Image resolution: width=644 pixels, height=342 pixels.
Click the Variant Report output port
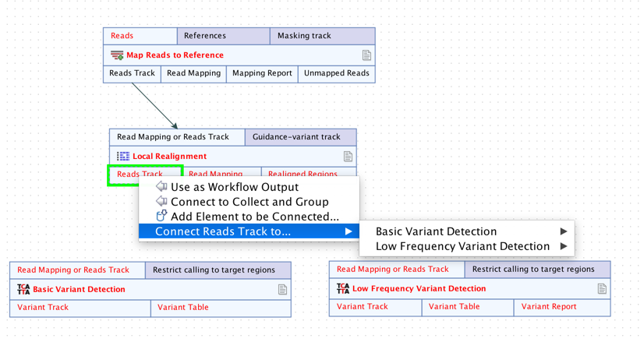coord(549,307)
